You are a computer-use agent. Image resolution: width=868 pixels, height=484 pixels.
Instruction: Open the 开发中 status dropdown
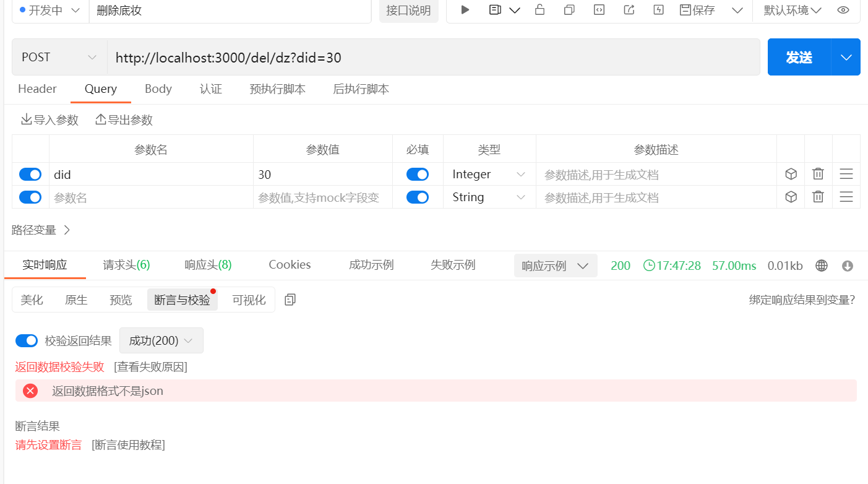coord(51,11)
